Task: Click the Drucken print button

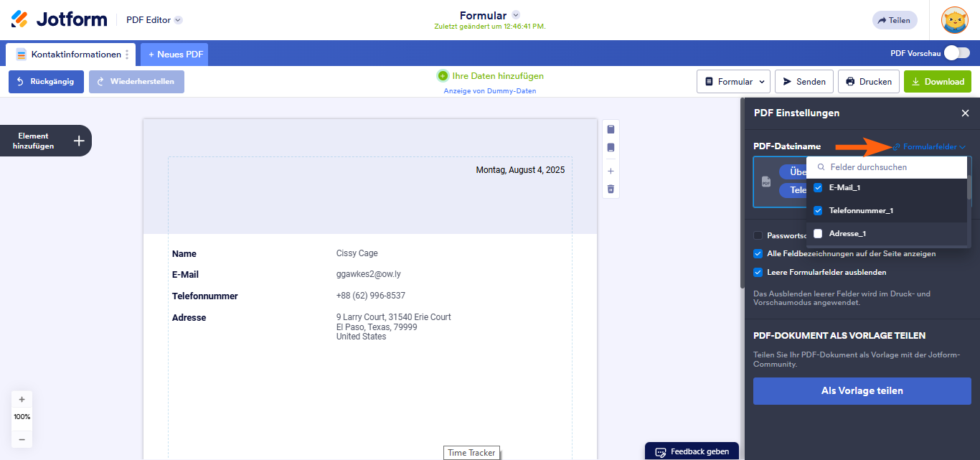Action: coord(868,82)
